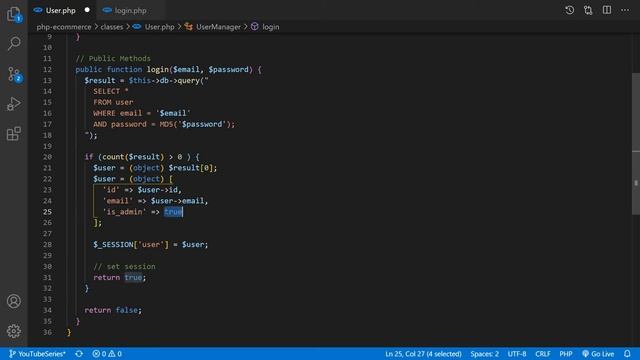Open the Explorer view in activity bar
The height and width of the screenshot is (360, 640).
point(14,14)
